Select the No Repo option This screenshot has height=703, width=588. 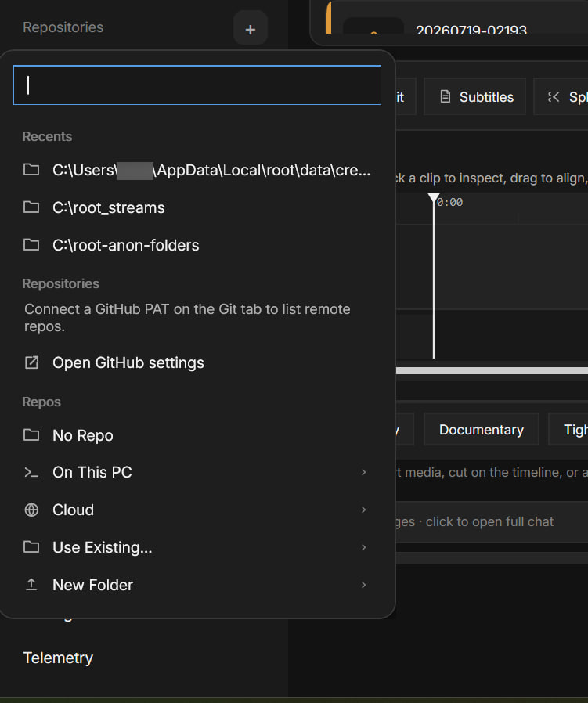(x=197, y=435)
